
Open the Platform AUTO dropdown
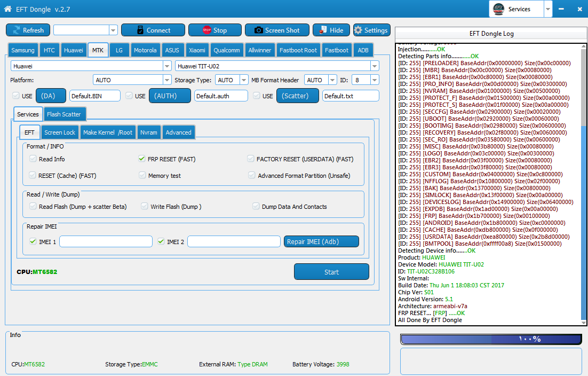[x=167, y=80]
